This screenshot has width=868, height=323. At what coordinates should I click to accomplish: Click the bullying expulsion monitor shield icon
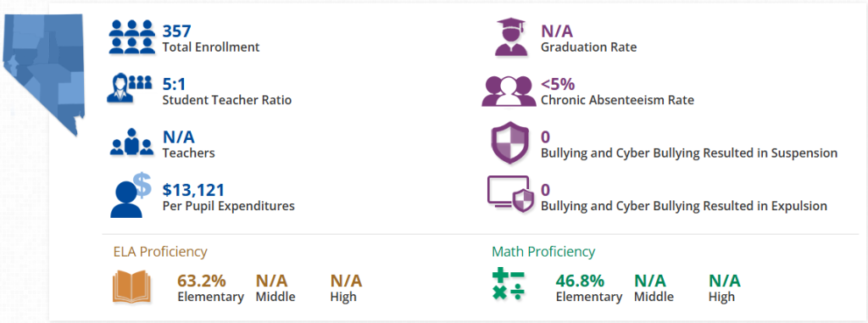(x=511, y=194)
